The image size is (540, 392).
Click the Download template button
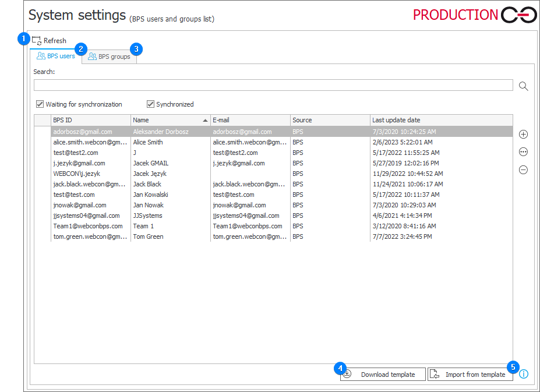pyautogui.click(x=383, y=375)
